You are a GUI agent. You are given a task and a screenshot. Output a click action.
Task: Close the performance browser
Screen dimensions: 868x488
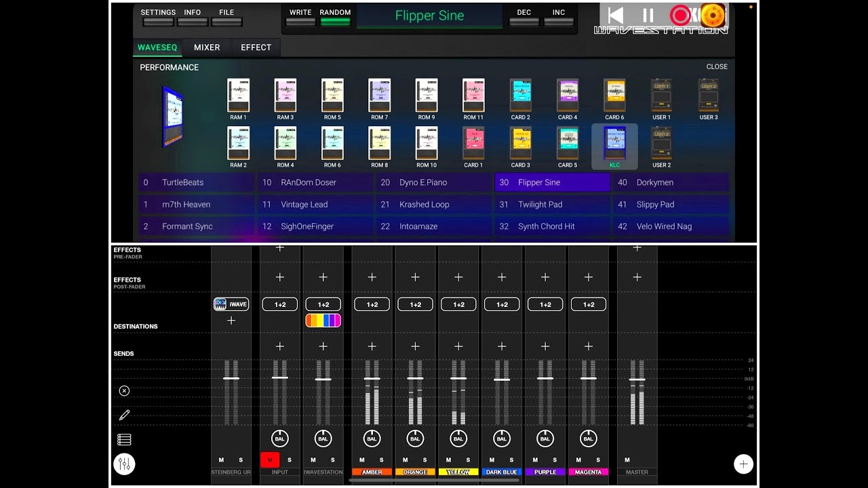click(x=717, y=67)
